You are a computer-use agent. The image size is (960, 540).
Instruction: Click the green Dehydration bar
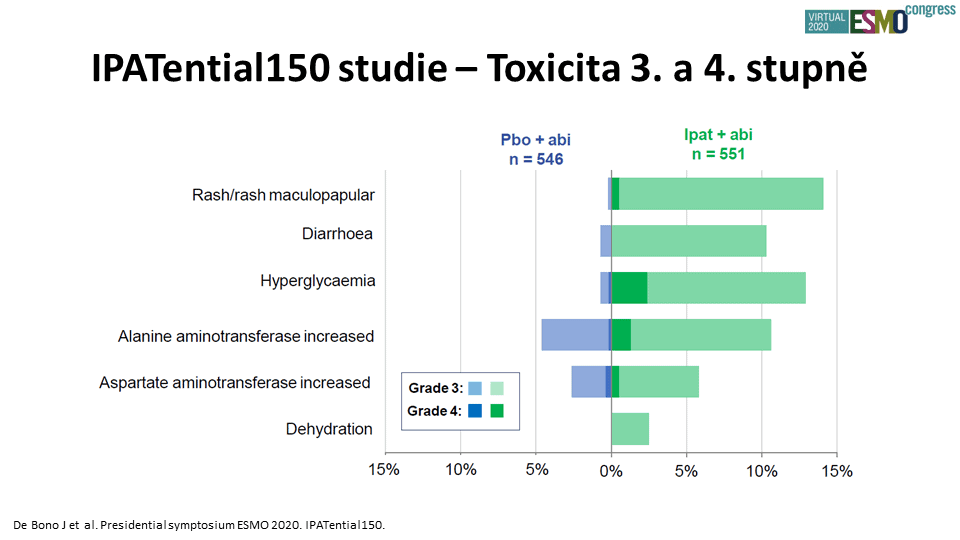pos(630,429)
